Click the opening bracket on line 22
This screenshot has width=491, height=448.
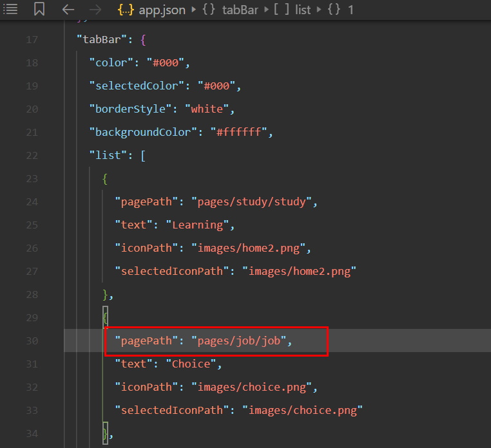pyautogui.click(x=143, y=156)
